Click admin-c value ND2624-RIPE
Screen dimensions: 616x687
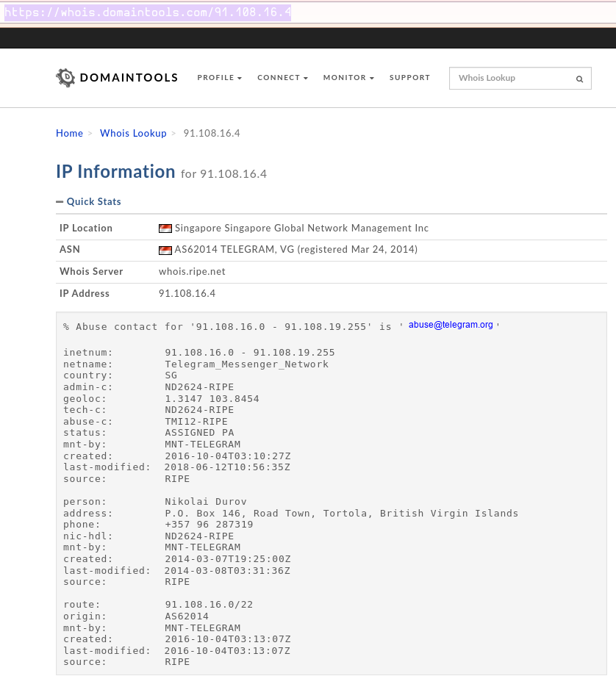[199, 387]
